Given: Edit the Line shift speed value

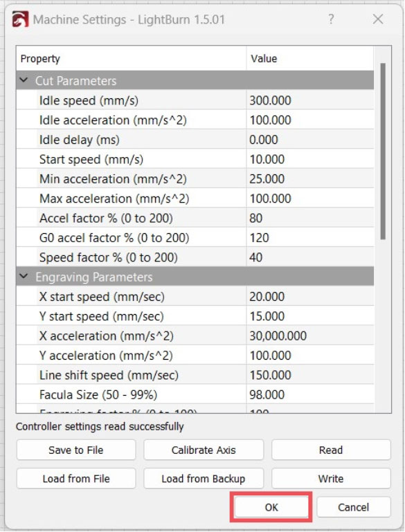Looking at the screenshot, I should (310, 375).
